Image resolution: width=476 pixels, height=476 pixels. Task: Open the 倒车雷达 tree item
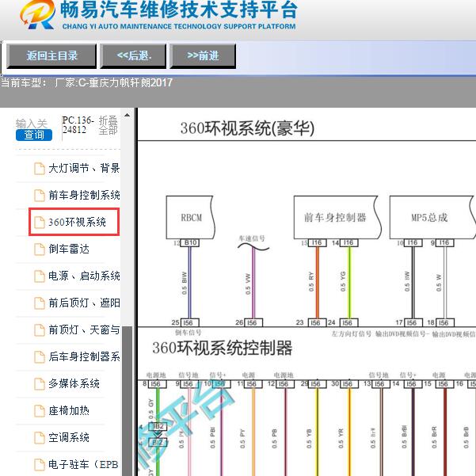coord(69,249)
